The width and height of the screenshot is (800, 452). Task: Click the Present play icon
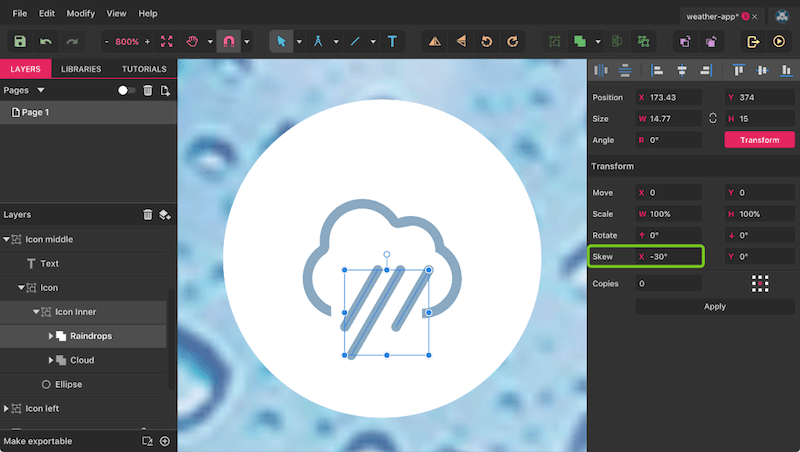(779, 41)
